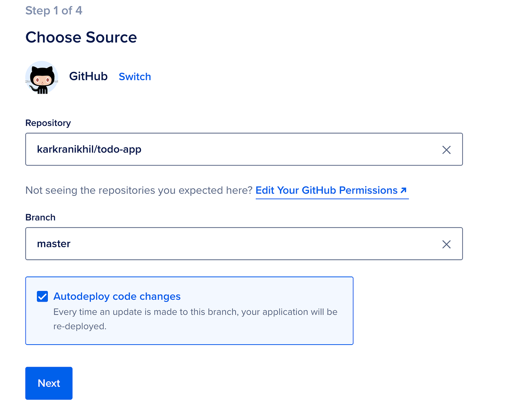Click the Autodeploy code changes label
Screen dimensions: 532x410
click(117, 296)
